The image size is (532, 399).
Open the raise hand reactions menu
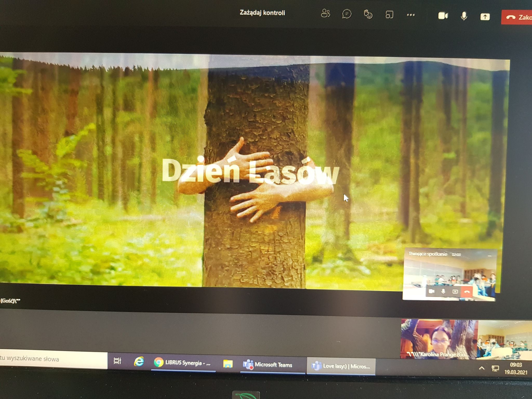[368, 15]
